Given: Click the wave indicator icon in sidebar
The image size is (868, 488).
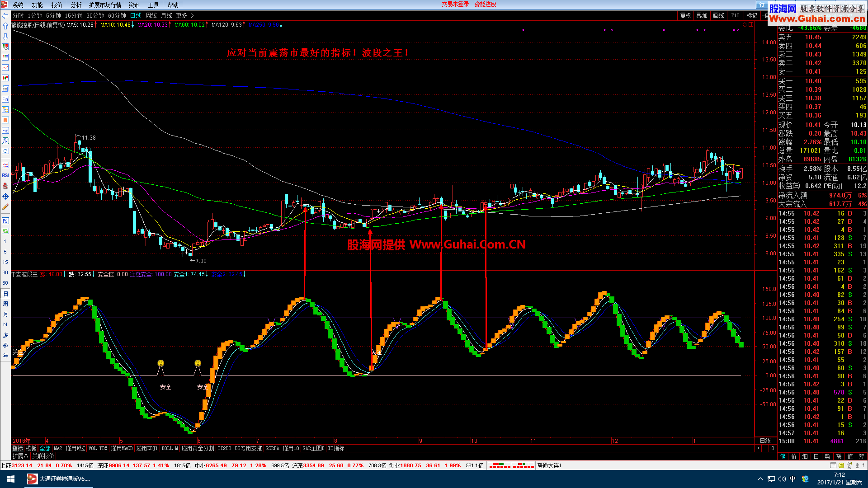Looking at the screenshot, I should (x=5, y=165).
